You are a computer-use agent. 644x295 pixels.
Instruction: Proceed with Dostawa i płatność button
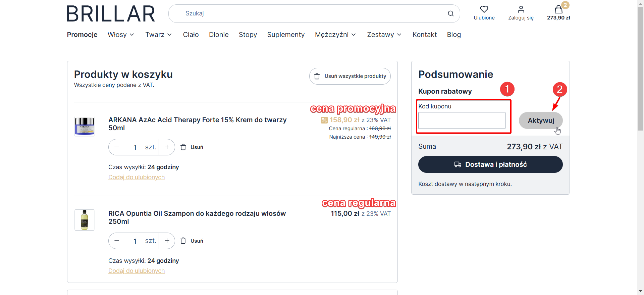[x=490, y=164]
